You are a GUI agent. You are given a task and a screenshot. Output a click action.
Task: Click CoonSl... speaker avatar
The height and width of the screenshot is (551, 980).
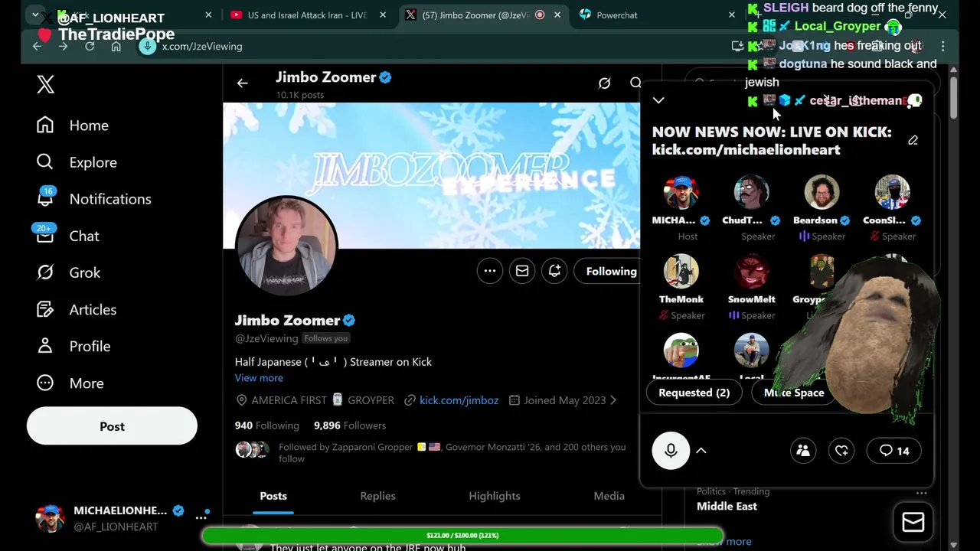(892, 192)
